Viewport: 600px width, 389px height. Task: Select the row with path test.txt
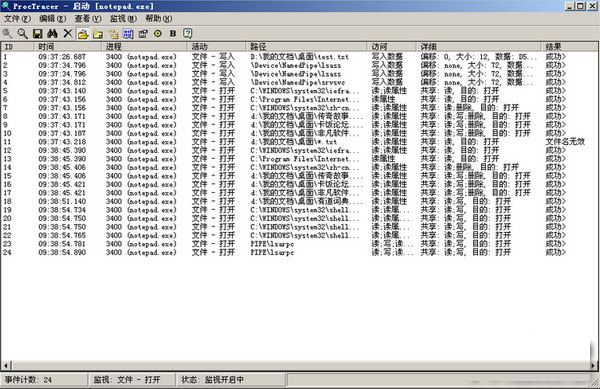point(300,57)
